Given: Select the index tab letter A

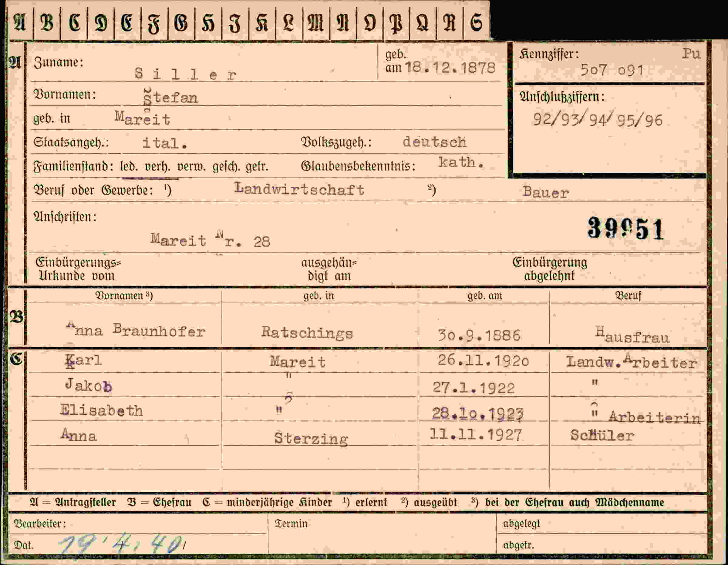Looking at the screenshot, I should tap(20, 22).
